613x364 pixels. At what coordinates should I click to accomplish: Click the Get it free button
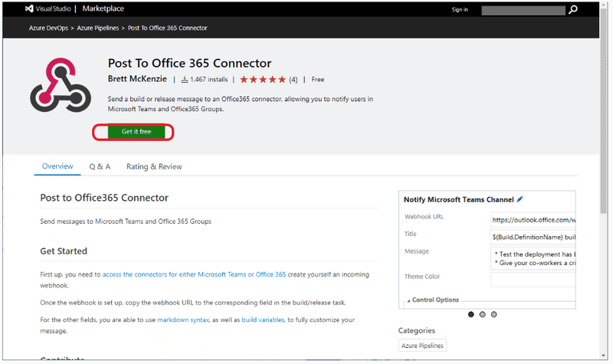(x=136, y=132)
